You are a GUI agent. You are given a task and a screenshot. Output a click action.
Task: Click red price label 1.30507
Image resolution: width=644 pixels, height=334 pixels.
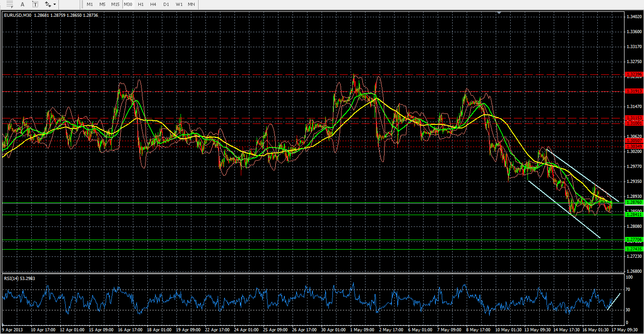pos(634,141)
